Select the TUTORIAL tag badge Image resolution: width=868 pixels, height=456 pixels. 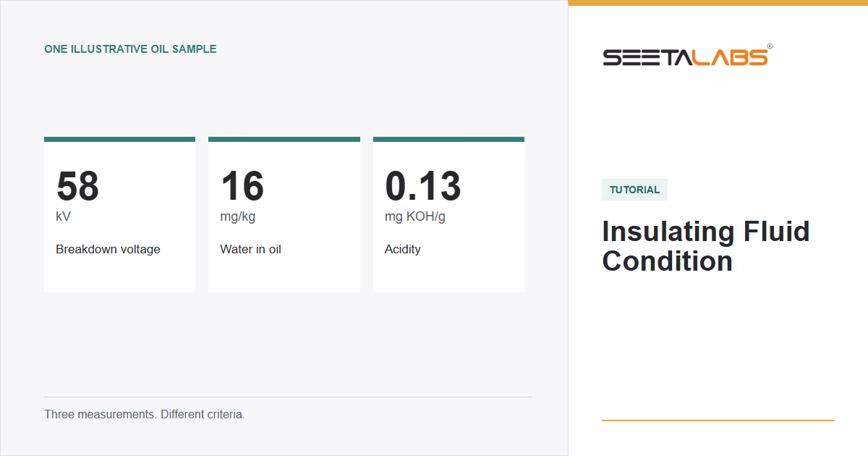pyautogui.click(x=634, y=190)
